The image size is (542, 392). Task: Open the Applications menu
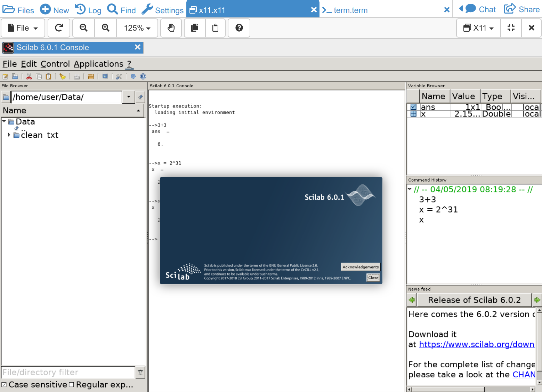click(98, 64)
